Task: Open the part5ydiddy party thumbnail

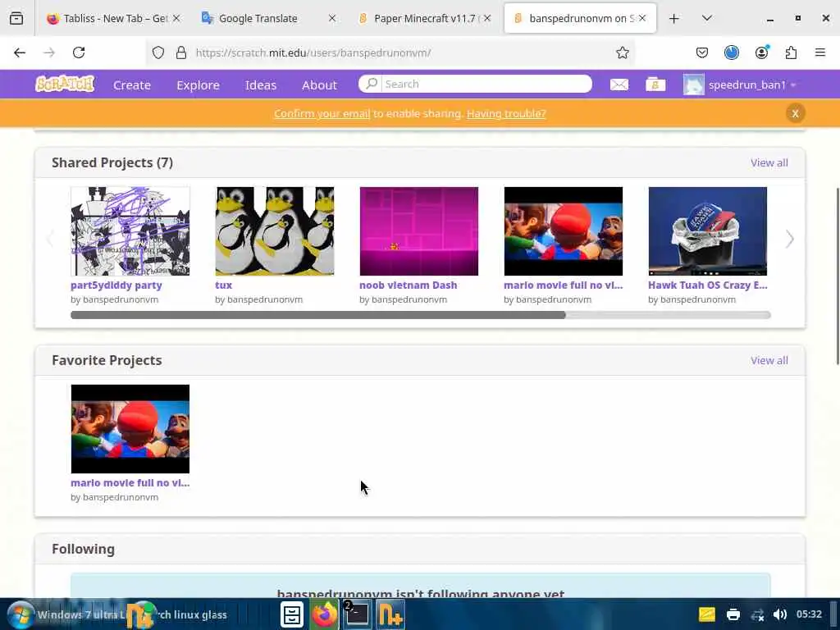Action: click(x=130, y=231)
